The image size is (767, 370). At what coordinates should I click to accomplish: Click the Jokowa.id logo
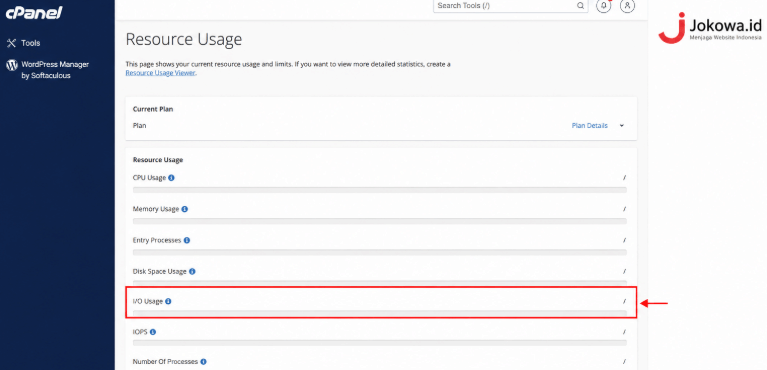click(x=710, y=27)
